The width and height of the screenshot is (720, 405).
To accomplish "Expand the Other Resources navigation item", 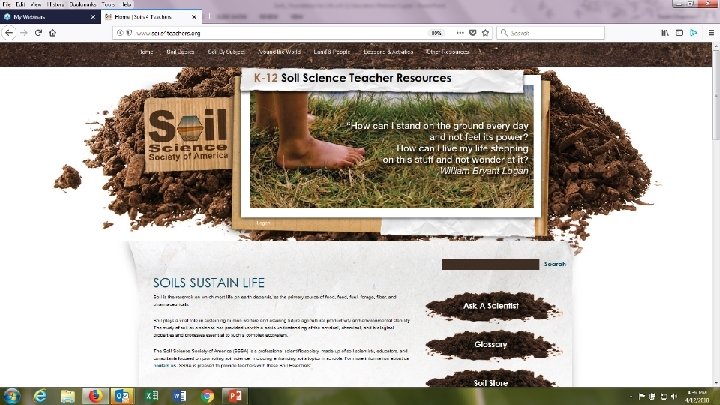I will [447, 52].
